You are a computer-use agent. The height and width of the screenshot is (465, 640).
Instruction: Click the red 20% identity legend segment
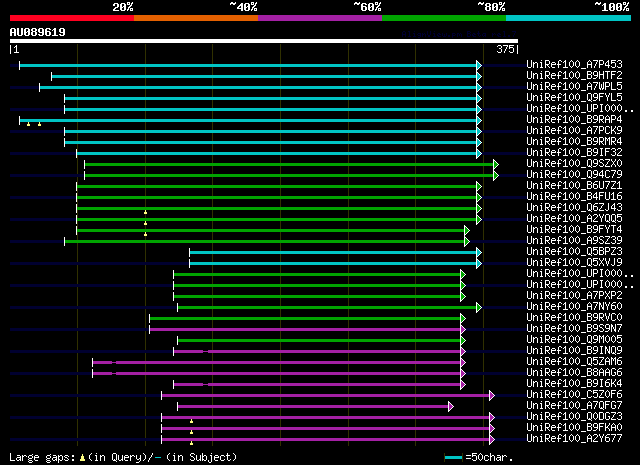pyautogui.click(x=72, y=18)
